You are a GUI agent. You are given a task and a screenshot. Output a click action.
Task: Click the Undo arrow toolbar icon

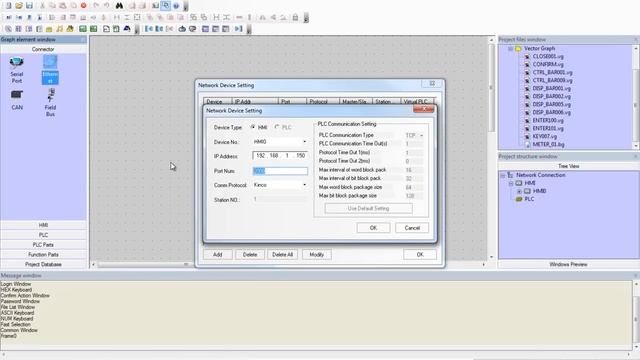(96, 6)
